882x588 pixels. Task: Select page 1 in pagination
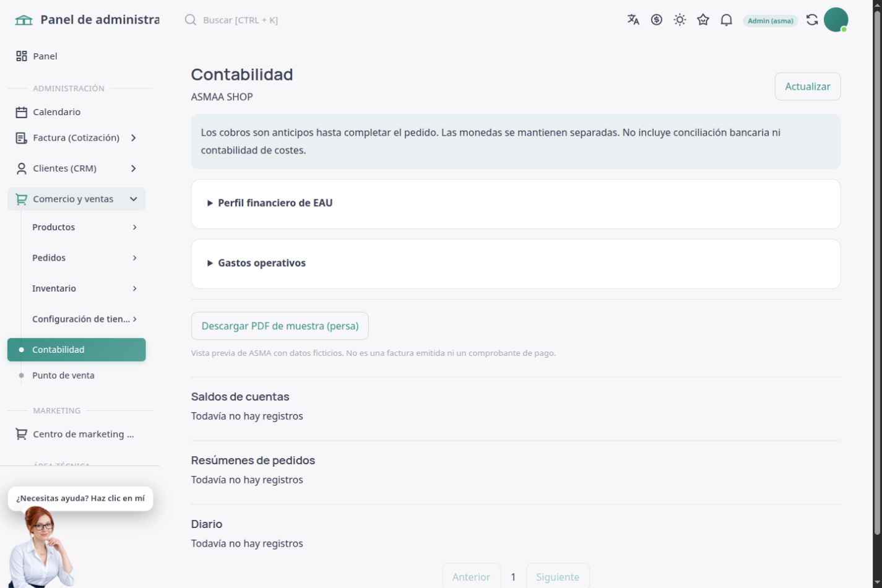(x=513, y=577)
